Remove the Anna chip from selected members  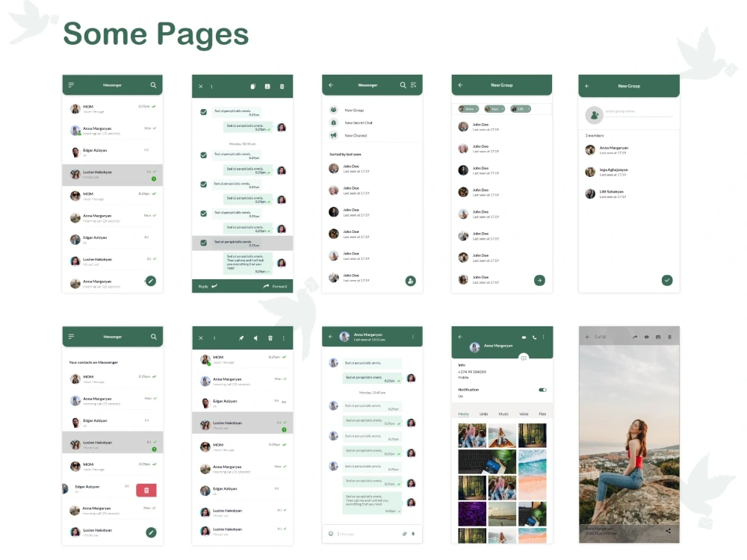(476, 109)
